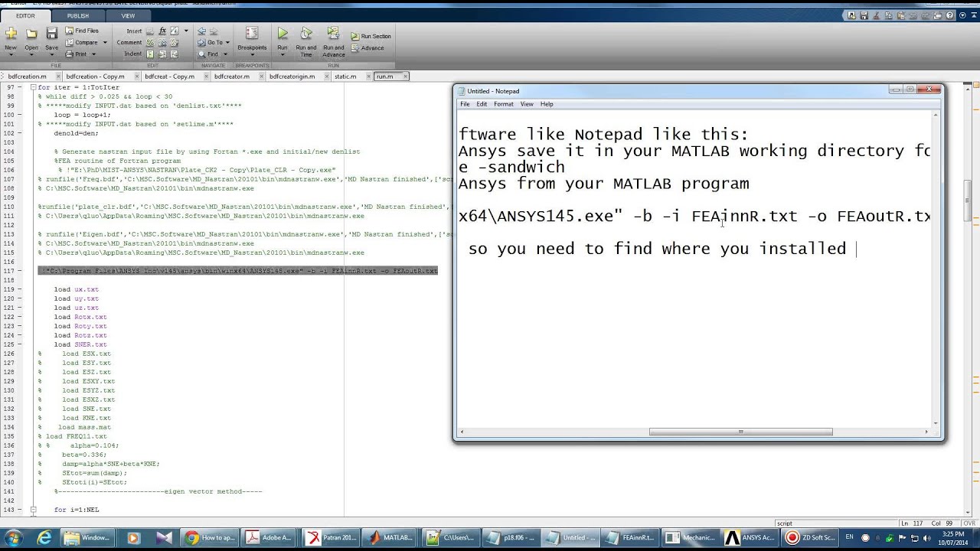
Task: Collapse the for-loop fold at line 97
Action: (33, 87)
